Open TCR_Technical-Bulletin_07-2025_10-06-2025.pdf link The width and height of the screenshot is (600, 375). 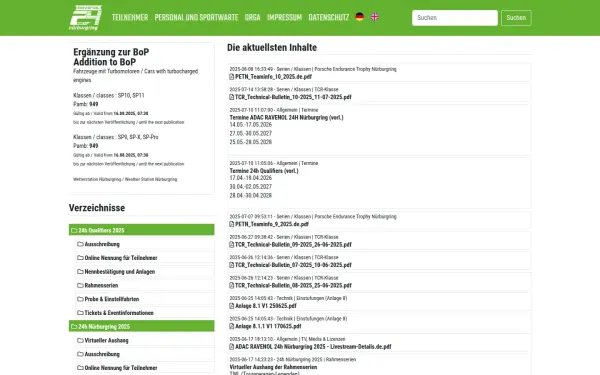(293, 265)
